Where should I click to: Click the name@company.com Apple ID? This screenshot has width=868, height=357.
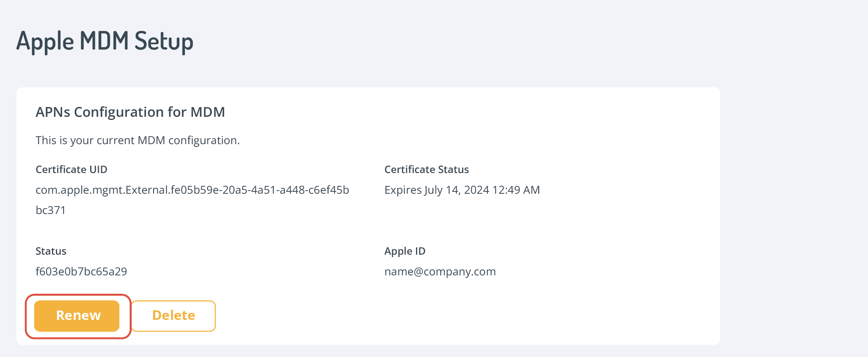[x=440, y=271]
